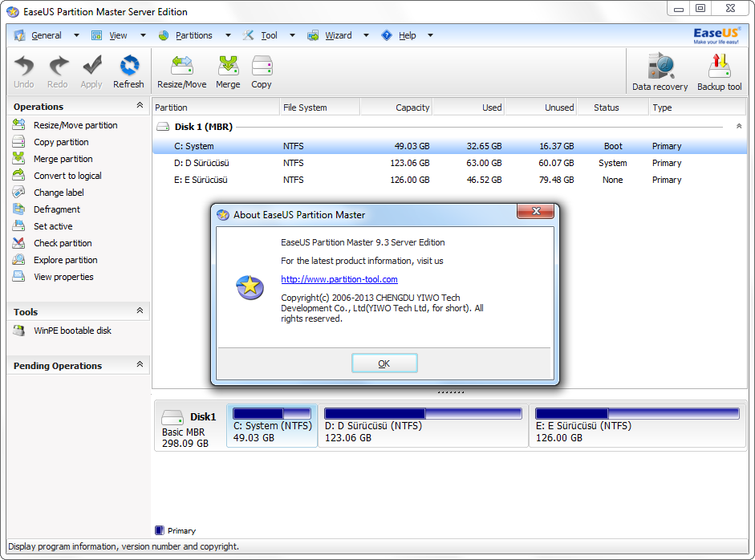Open the General menu
This screenshot has height=560, width=755.
pyautogui.click(x=47, y=35)
